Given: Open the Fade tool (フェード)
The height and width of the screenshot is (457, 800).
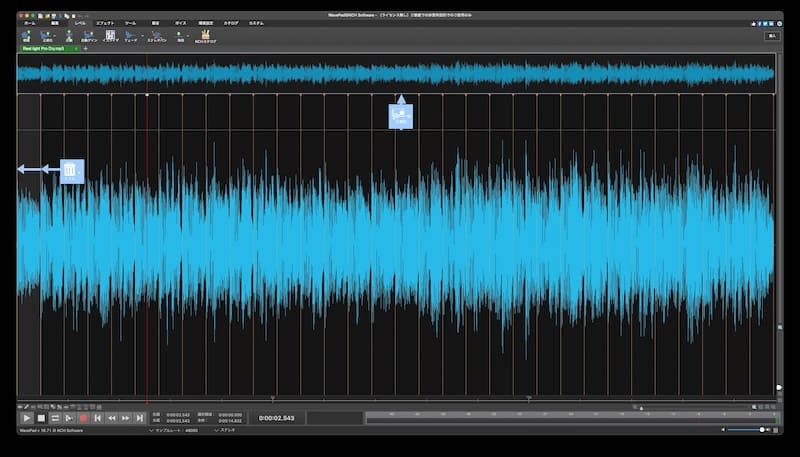Looking at the screenshot, I should (130, 36).
